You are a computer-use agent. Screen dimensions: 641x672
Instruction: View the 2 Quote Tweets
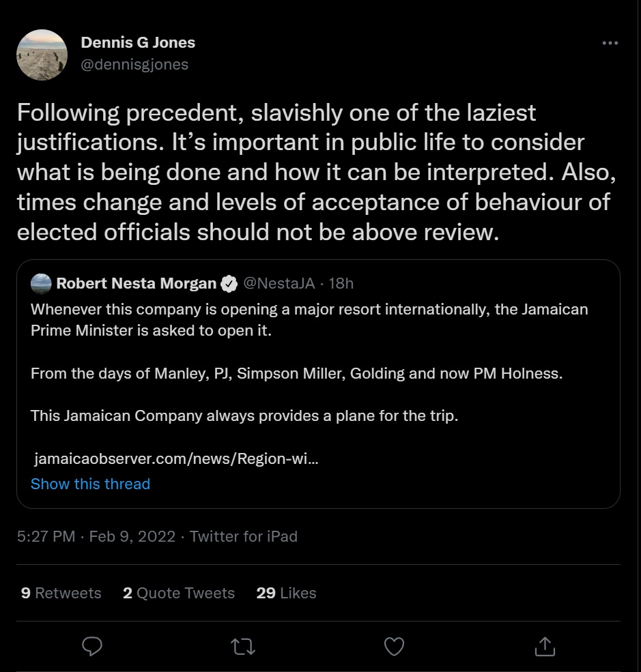pyautogui.click(x=178, y=593)
